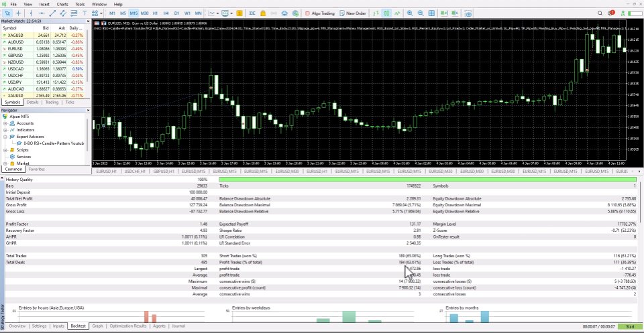Viewport: 644px width, 333px height.
Task: Click the Daily change column header
Action: pos(76,28)
